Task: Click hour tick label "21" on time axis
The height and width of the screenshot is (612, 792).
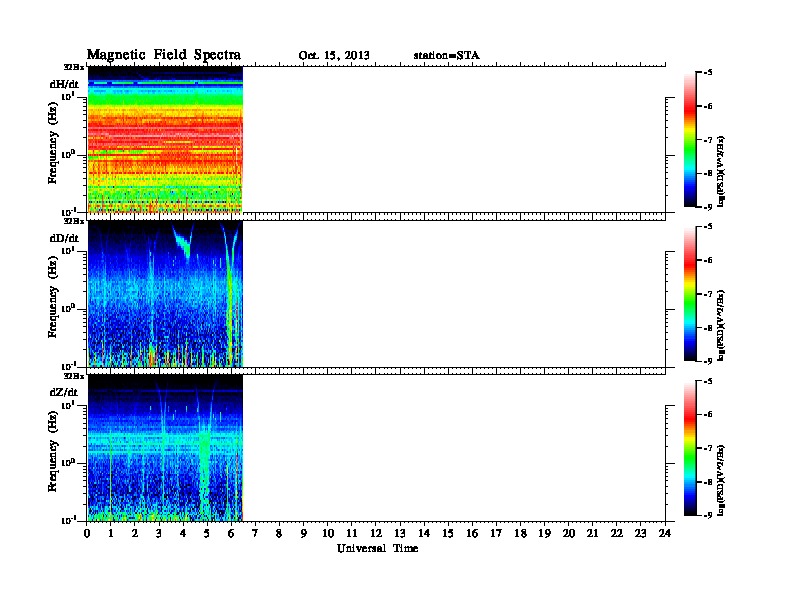Action: (x=592, y=534)
